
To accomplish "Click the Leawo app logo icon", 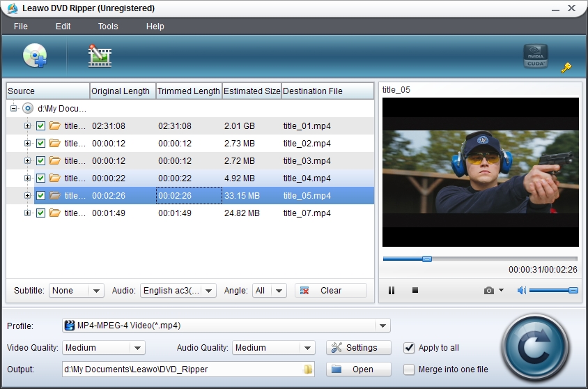I will tap(13, 8).
